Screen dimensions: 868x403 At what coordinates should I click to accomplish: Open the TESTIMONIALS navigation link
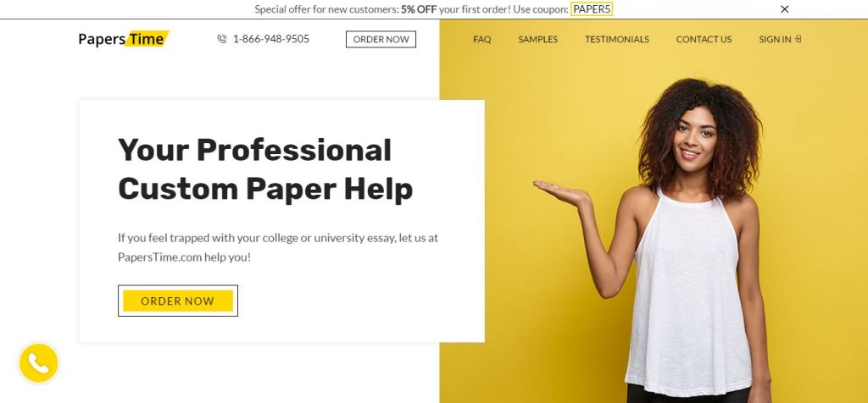617,39
